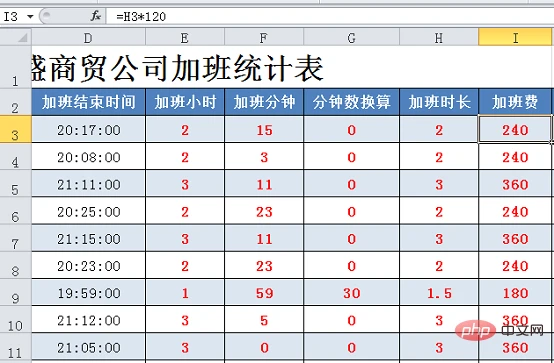
Task: Select cell H9 showing 1.5
Action: [439, 293]
